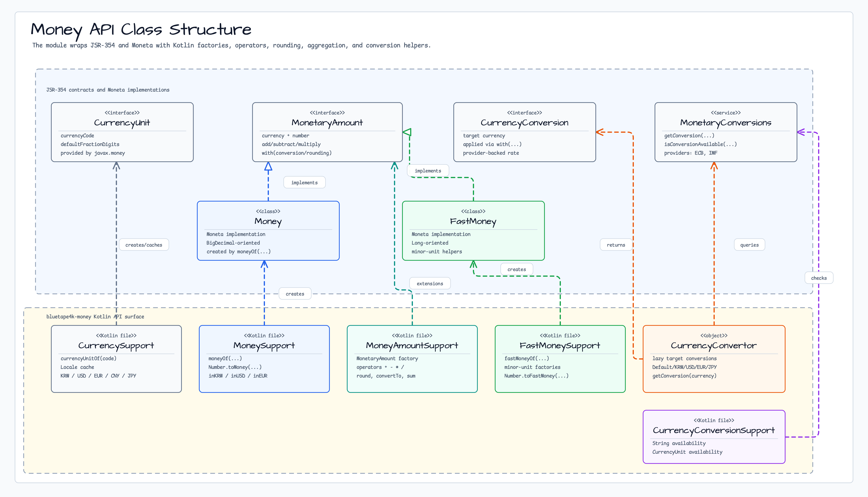Click the 'checks' edge label
Screen dimensions: 868x497
tap(818, 278)
